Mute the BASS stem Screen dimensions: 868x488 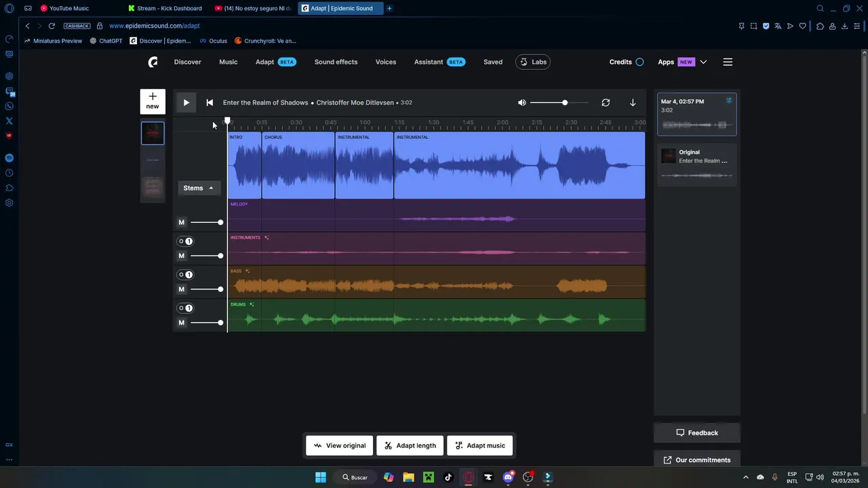pyautogui.click(x=181, y=289)
